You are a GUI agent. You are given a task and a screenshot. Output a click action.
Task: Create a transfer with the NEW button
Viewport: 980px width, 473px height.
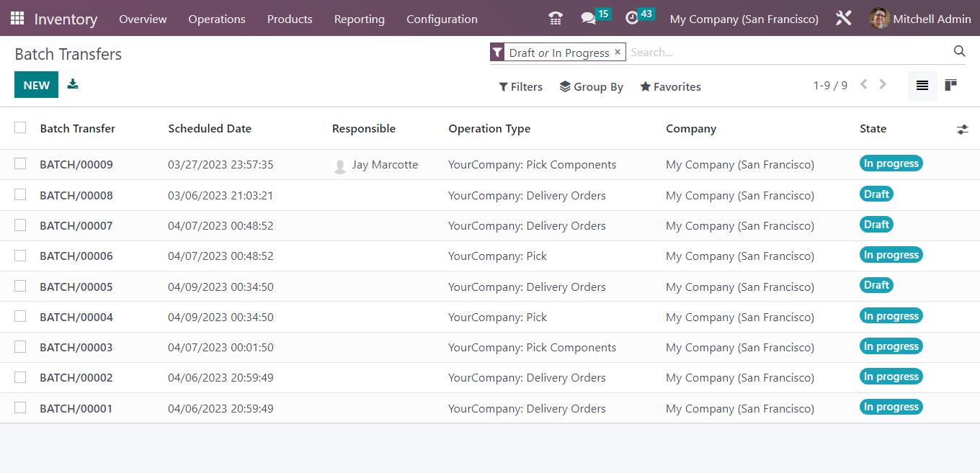(x=36, y=84)
